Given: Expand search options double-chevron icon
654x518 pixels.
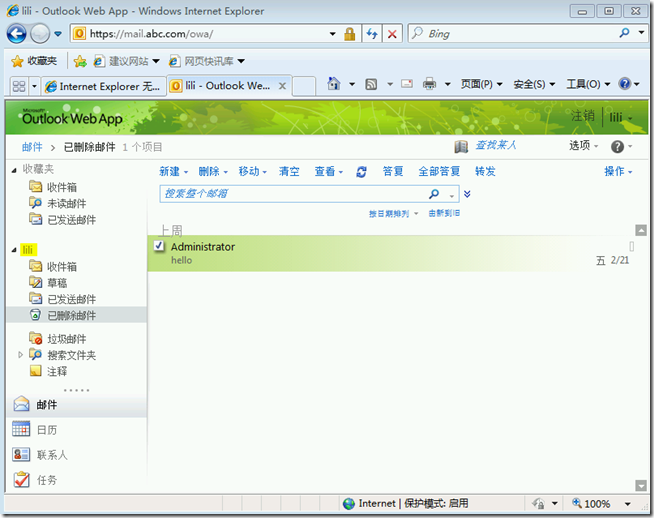Looking at the screenshot, I should pos(467,194).
